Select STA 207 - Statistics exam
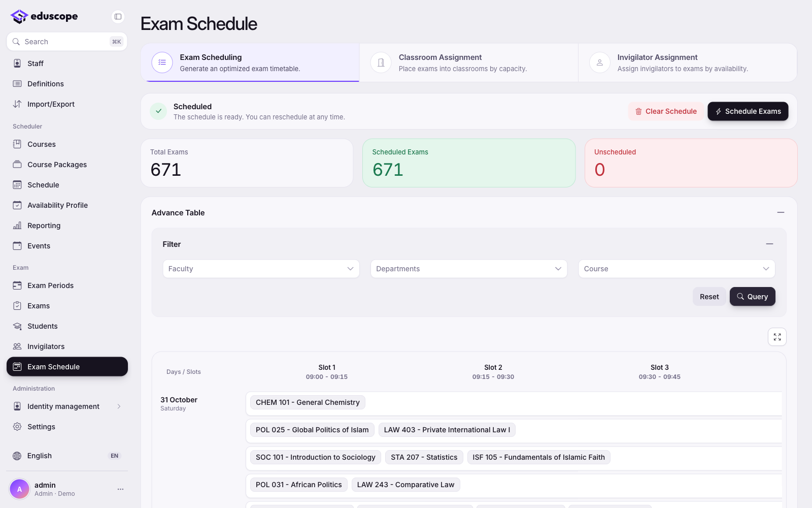This screenshot has width=812, height=508. [424, 457]
